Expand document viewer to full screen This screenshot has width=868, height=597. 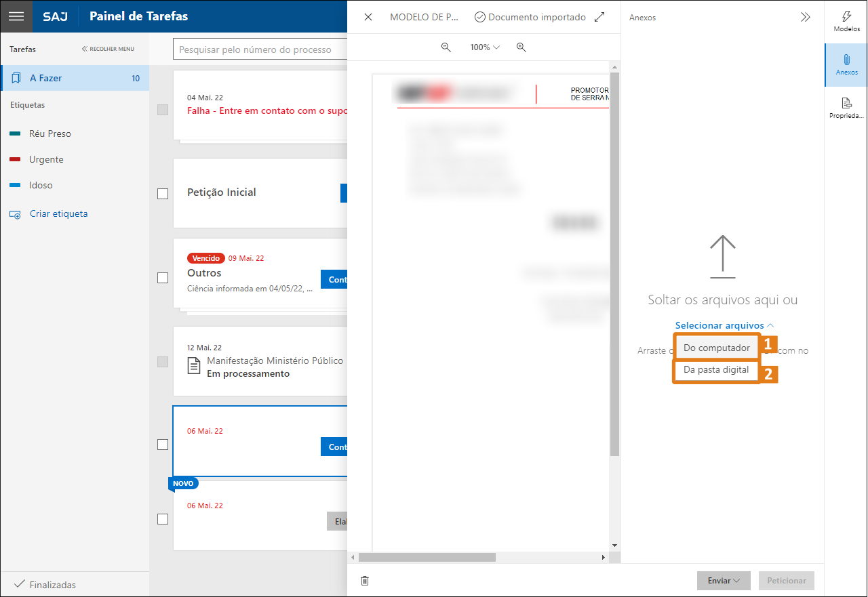(599, 18)
